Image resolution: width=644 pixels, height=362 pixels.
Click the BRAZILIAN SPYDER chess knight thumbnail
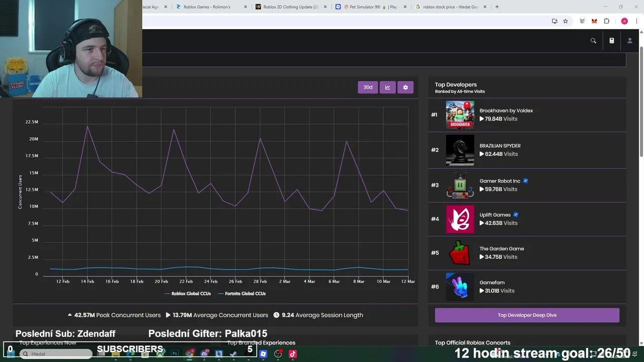click(460, 150)
